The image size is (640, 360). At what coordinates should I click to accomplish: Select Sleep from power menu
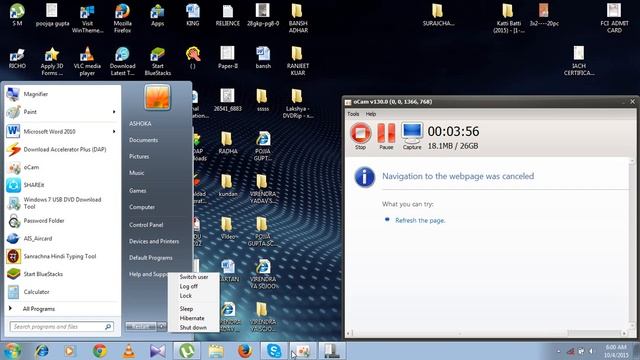(x=187, y=309)
